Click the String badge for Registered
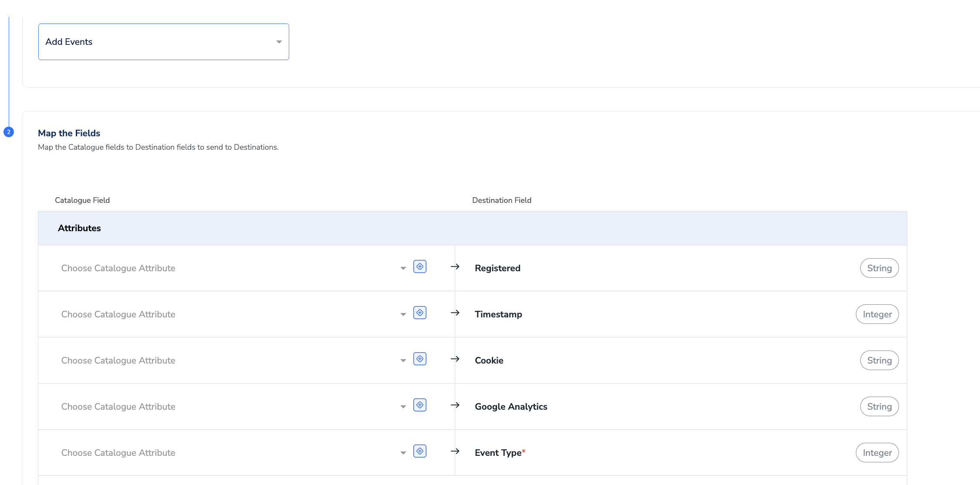980x485 pixels. (879, 268)
